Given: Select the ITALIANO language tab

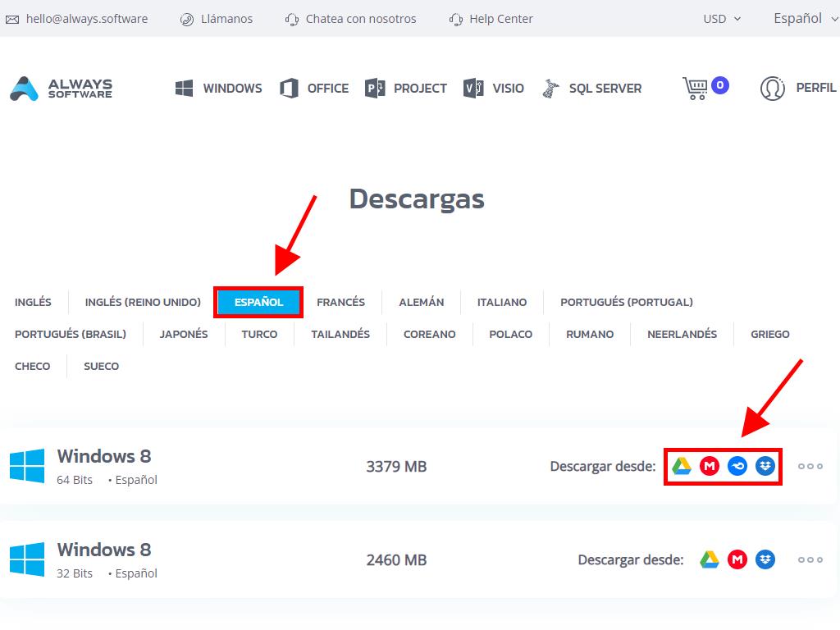Looking at the screenshot, I should point(502,302).
